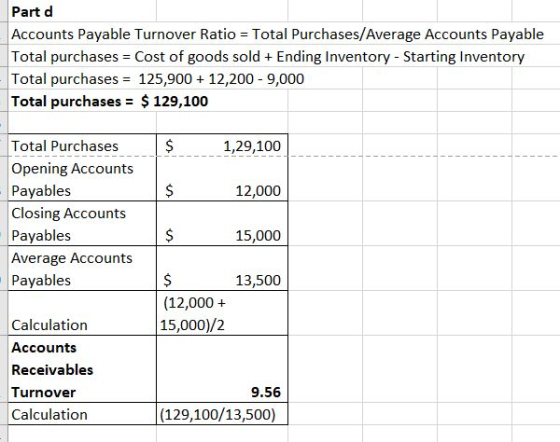Select bold 'Total purchases = $ 129,100' cell
Screen dimensions: 560x442
110,101
